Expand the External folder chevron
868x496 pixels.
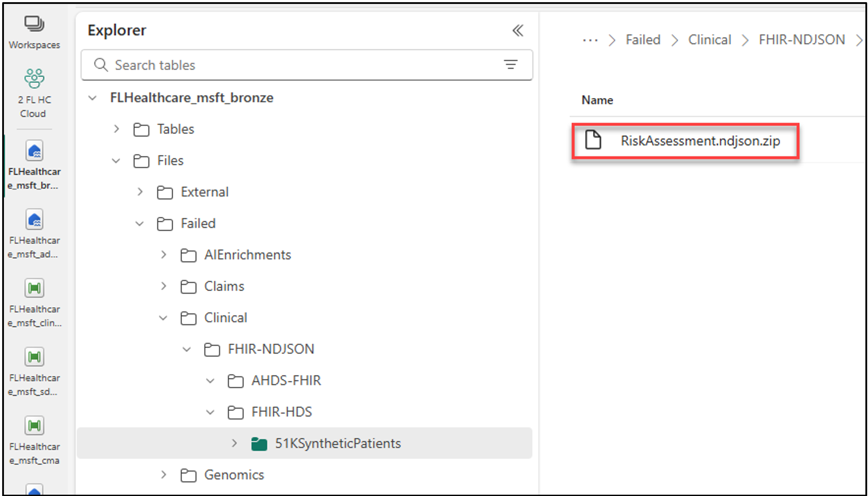click(140, 192)
